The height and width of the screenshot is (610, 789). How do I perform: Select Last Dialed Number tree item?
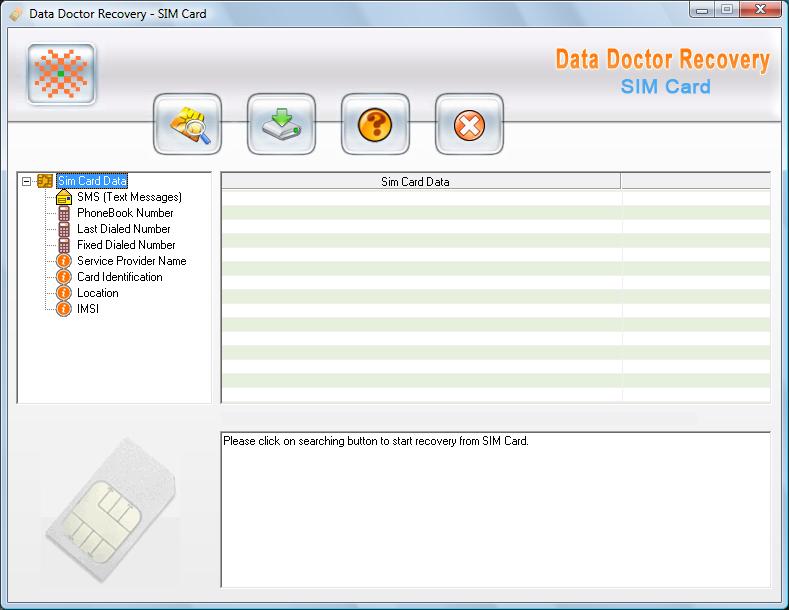point(124,229)
